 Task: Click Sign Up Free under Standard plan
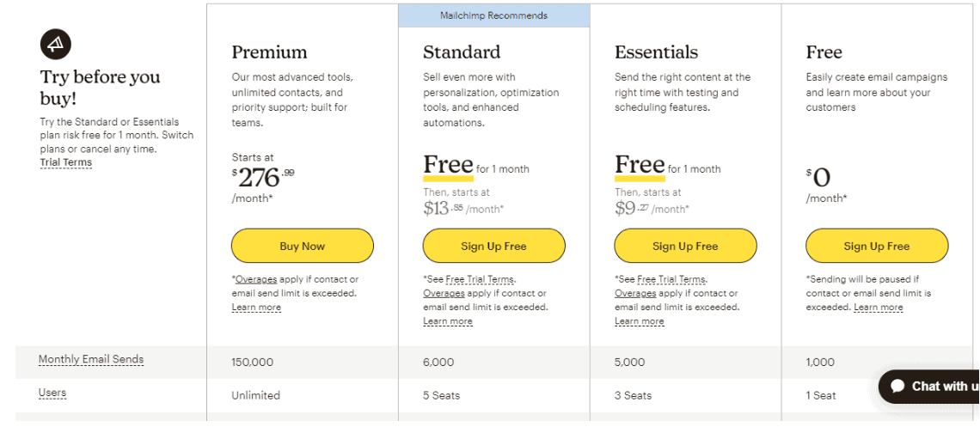tap(493, 246)
